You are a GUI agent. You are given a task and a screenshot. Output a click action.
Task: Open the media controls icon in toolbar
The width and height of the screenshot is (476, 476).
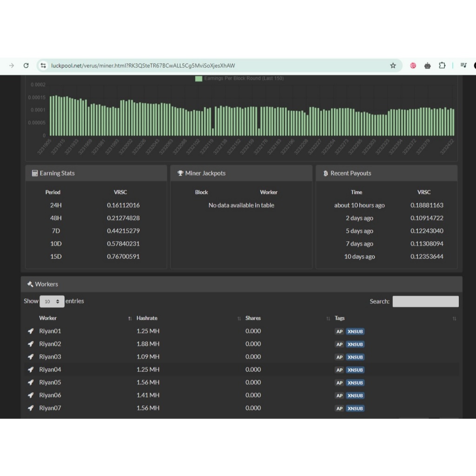pos(463,66)
